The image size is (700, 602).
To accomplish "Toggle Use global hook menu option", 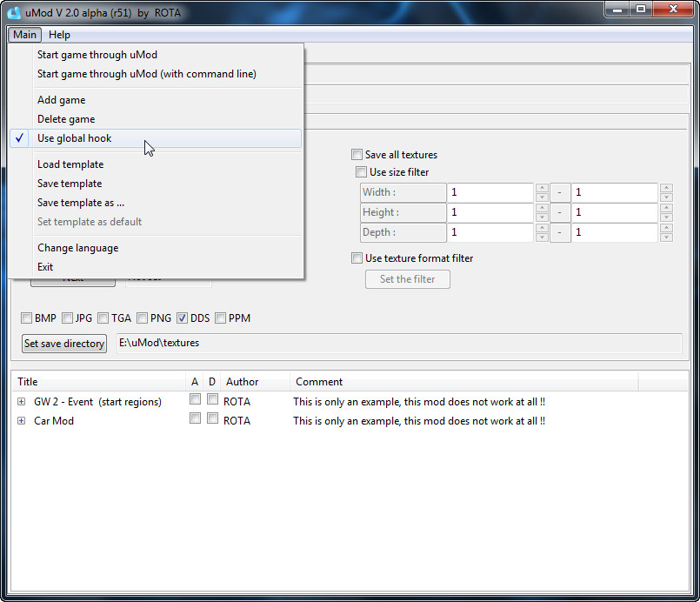I will click(x=75, y=138).
